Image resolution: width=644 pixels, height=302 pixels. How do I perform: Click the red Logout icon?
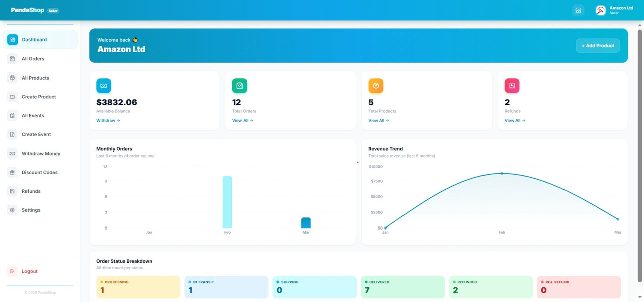(x=12, y=271)
